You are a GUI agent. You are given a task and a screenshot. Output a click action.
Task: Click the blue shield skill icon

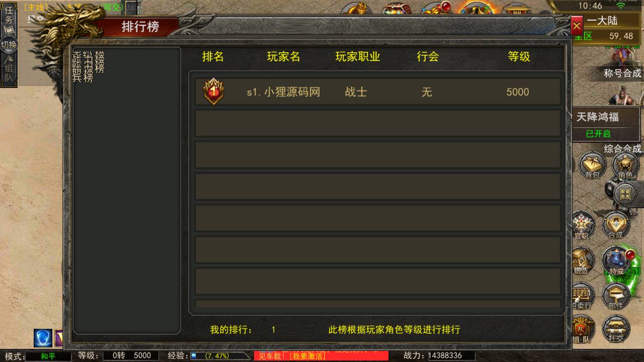pos(43,338)
